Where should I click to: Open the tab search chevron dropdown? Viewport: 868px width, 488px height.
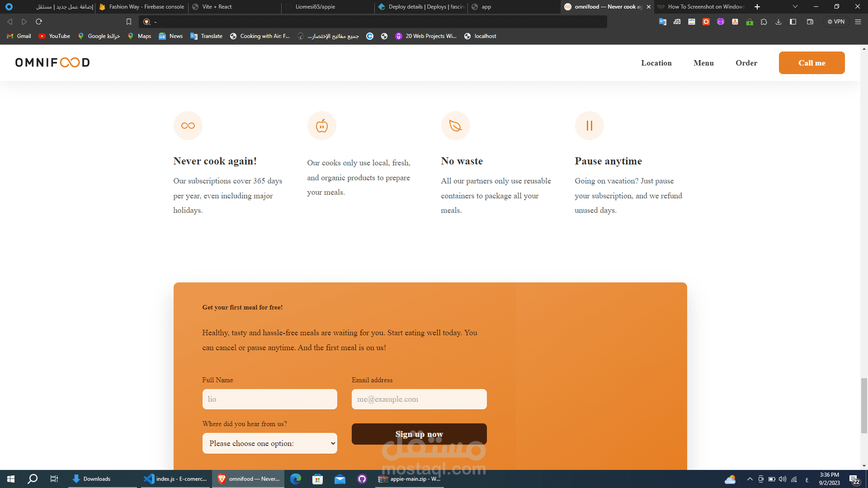coord(795,7)
